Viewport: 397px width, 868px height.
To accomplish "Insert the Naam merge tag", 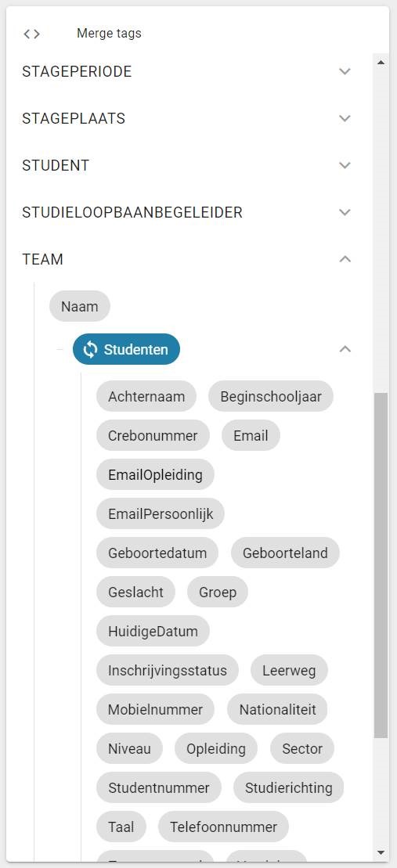I will (80, 306).
